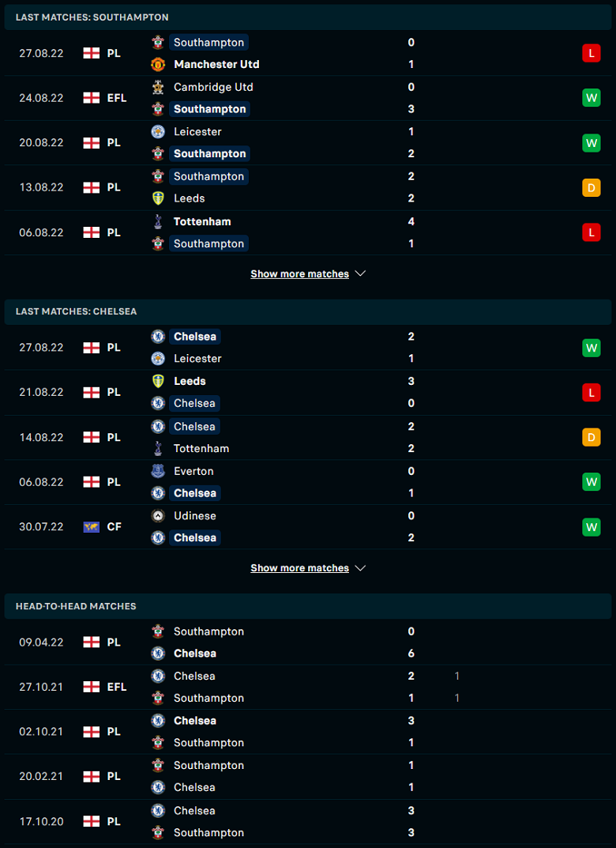The width and height of the screenshot is (616, 848).
Task: Click the Udinese club crest icon
Action: [x=158, y=516]
